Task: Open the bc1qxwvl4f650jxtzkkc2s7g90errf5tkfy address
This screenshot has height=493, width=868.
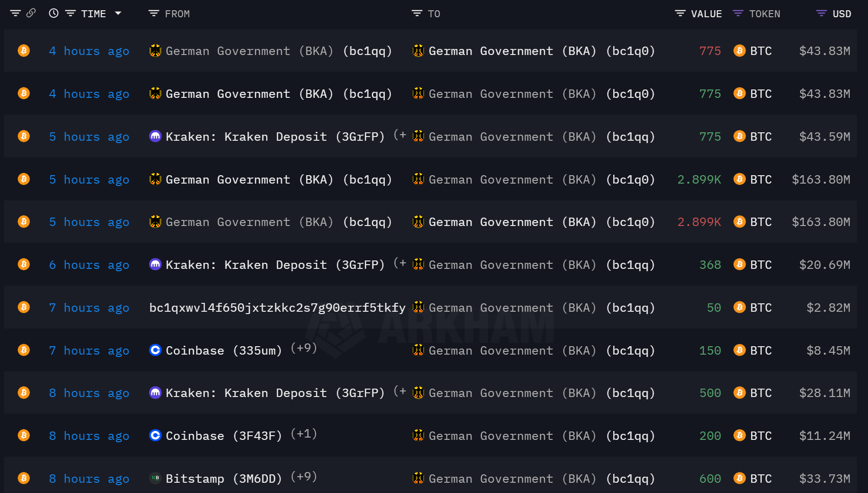Action: 277,308
